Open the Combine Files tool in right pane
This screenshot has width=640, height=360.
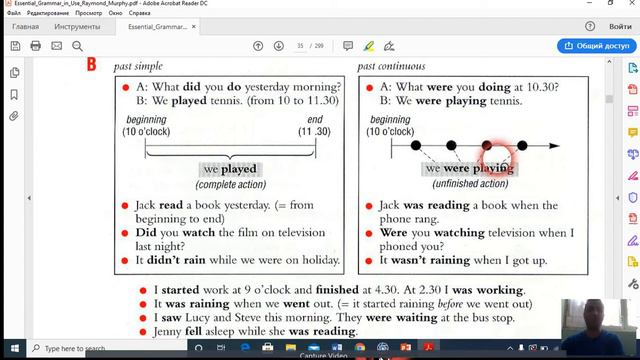click(633, 154)
